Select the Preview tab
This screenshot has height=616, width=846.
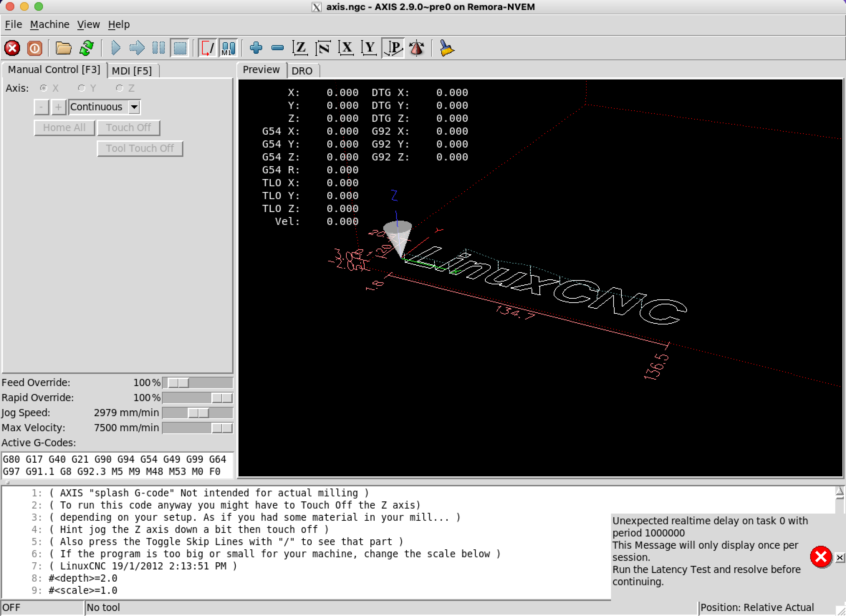(x=261, y=70)
